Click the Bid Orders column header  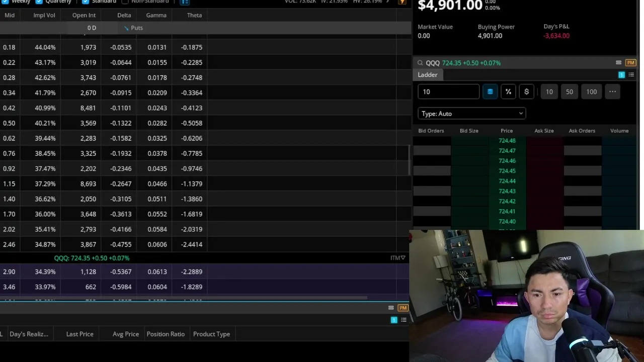431,131
